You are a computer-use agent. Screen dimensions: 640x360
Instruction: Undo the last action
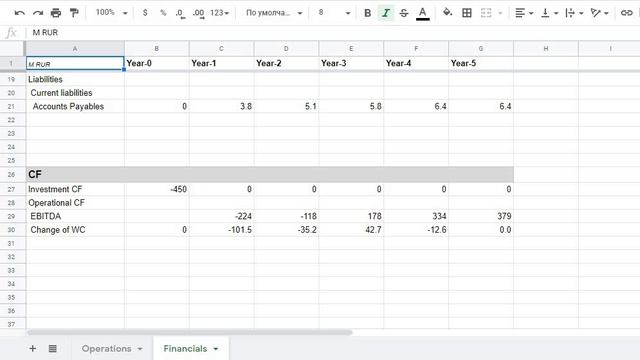tap(19, 13)
